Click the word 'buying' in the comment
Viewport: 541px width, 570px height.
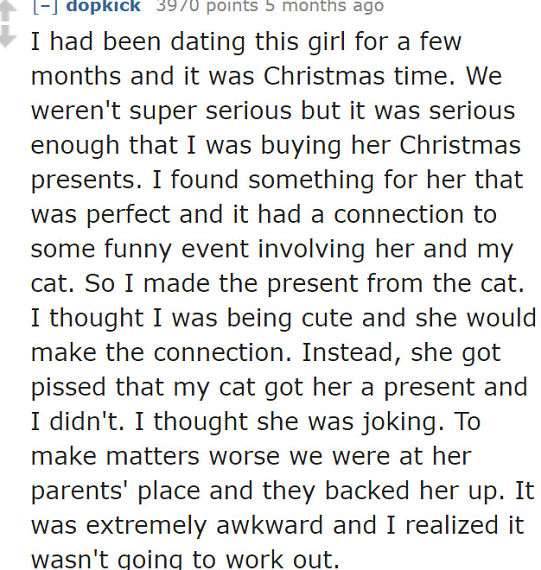coord(301,146)
